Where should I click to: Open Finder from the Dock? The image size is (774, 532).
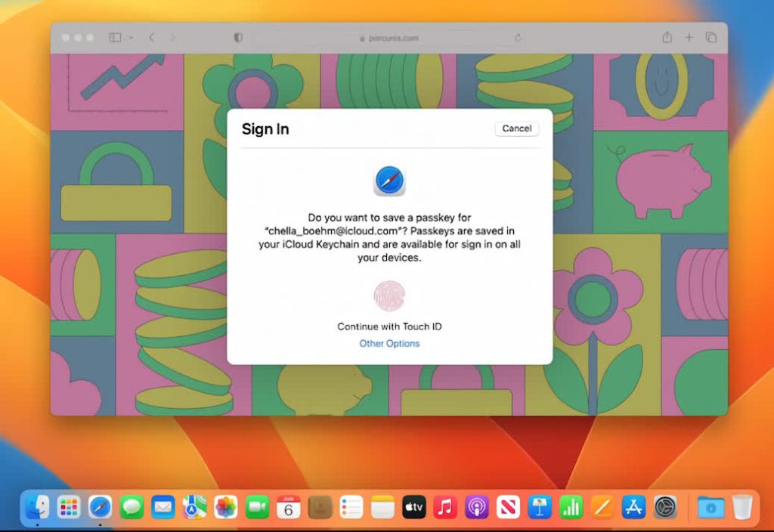pyautogui.click(x=38, y=506)
